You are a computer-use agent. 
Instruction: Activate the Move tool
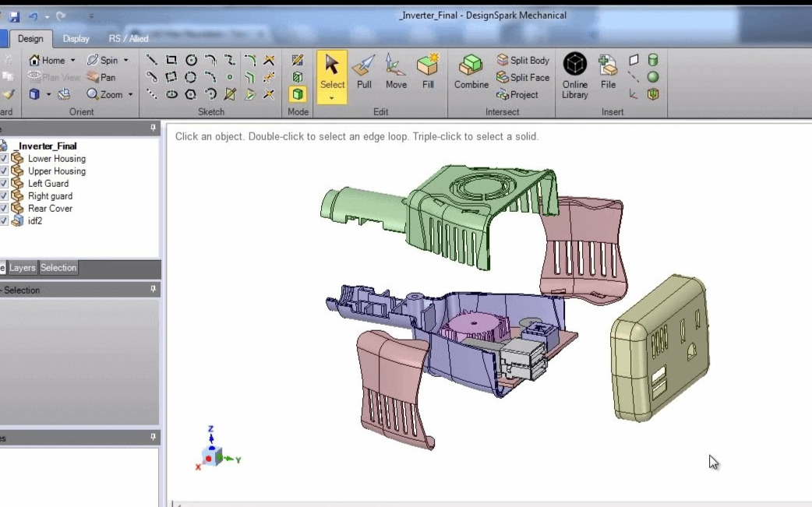(x=396, y=72)
